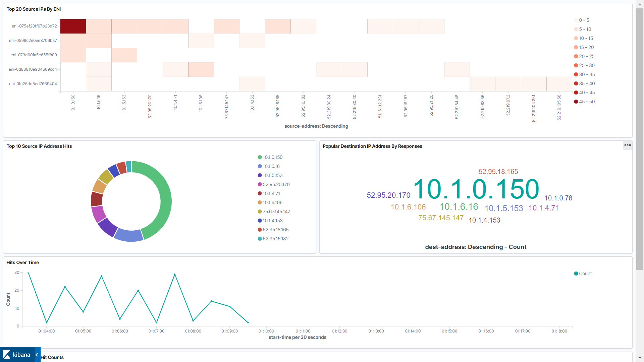Click 10.1.0.150 in the tag cloud
Screen dimensions: 644x362
pyautogui.click(x=476, y=189)
